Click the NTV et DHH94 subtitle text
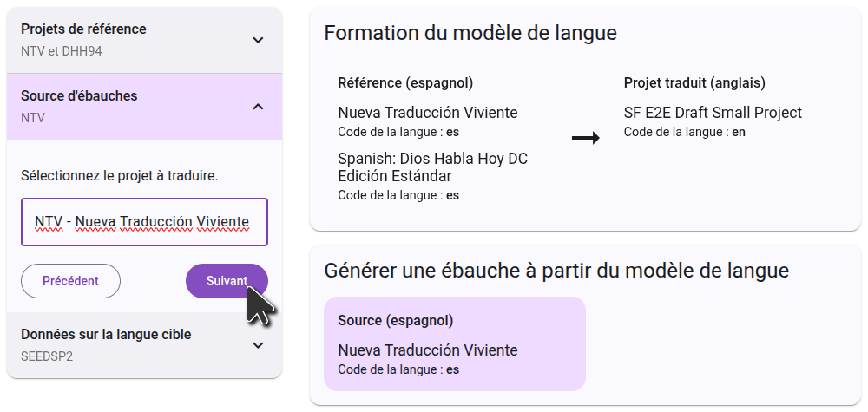 pyautogui.click(x=62, y=51)
